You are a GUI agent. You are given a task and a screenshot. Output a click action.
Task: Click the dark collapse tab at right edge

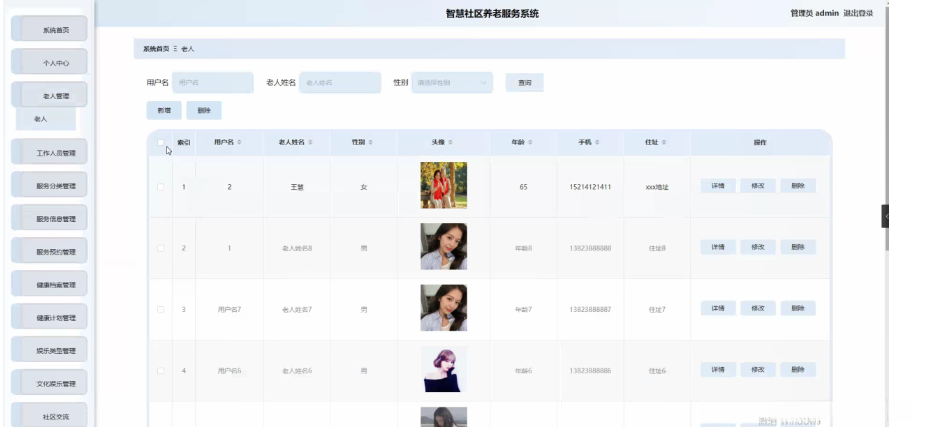(885, 216)
